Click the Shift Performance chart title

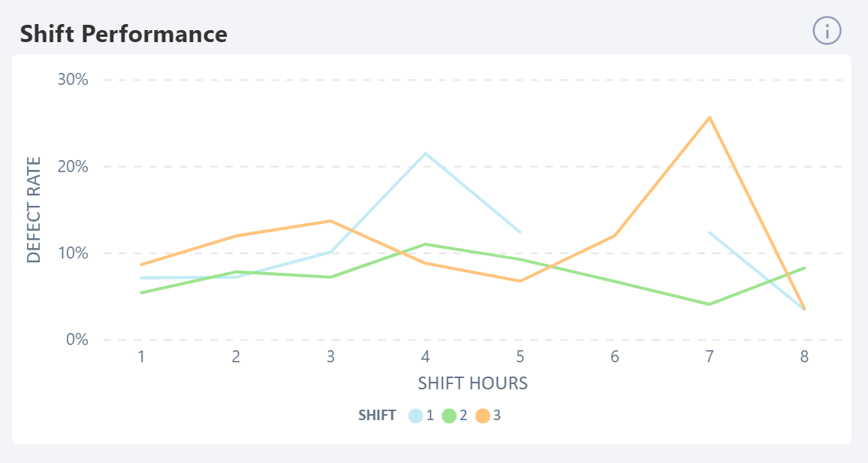point(124,34)
